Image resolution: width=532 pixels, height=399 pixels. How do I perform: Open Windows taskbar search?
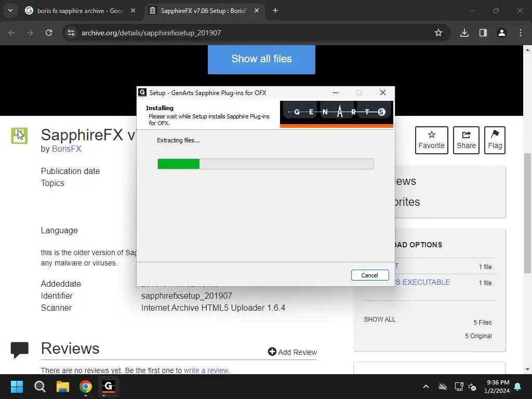click(x=39, y=387)
